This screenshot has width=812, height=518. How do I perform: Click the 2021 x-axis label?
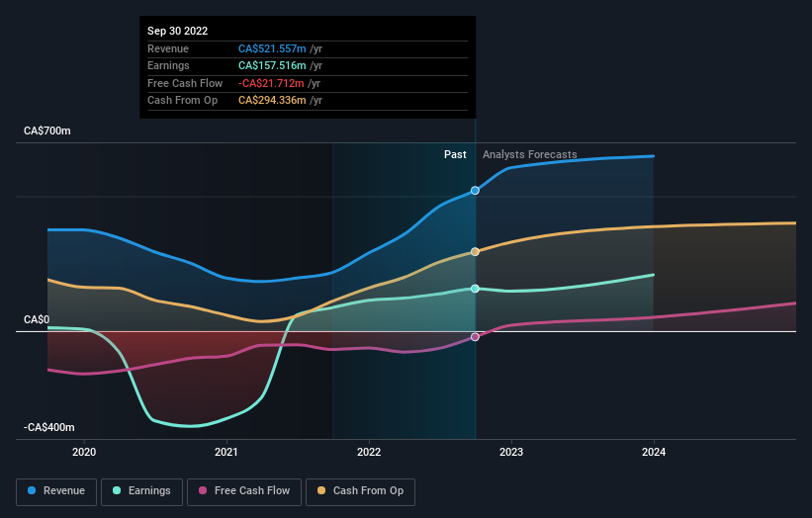coord(226,452)
